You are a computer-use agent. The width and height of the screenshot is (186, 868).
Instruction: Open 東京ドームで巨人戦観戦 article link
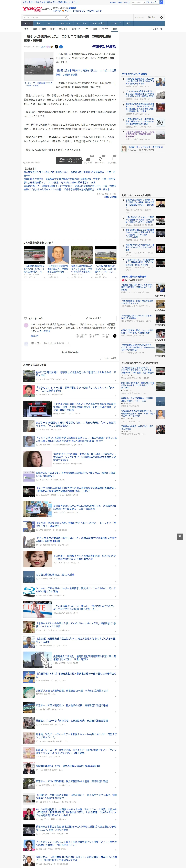coord(72,705)
